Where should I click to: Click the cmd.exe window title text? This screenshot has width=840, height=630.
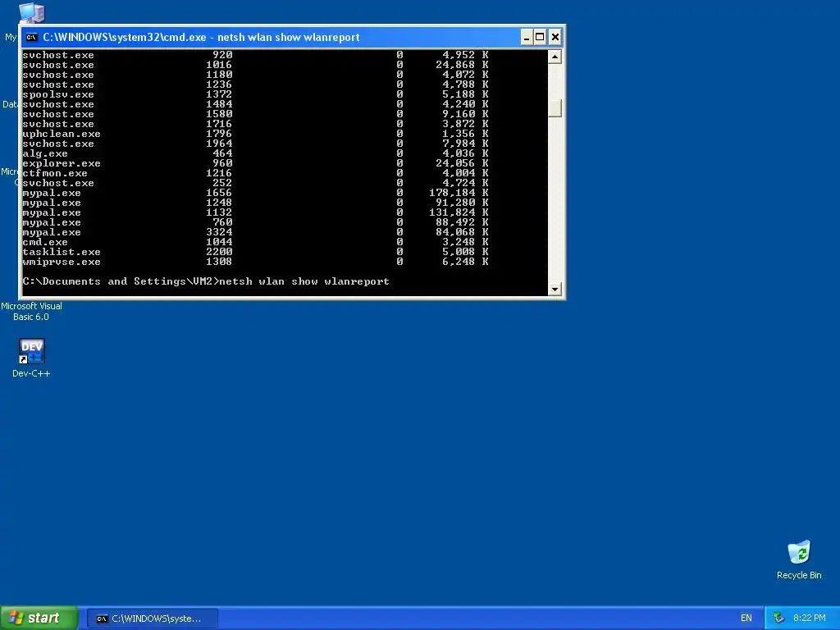202,37
